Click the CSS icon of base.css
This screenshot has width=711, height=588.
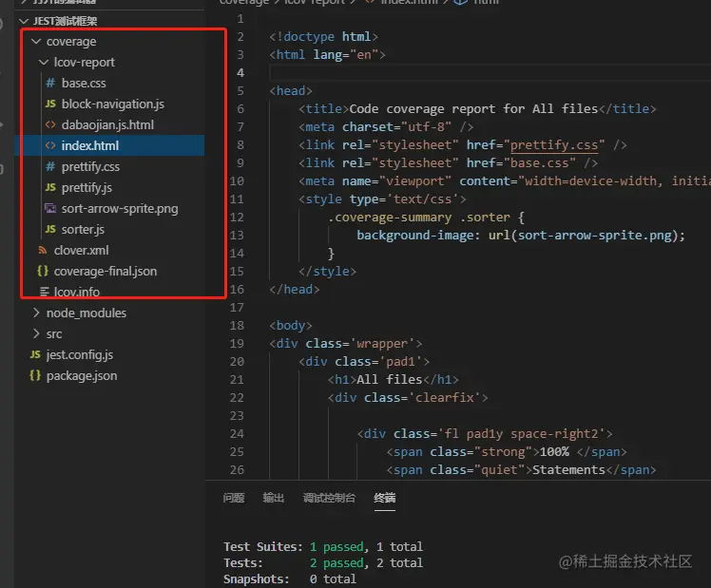(50, 83)
